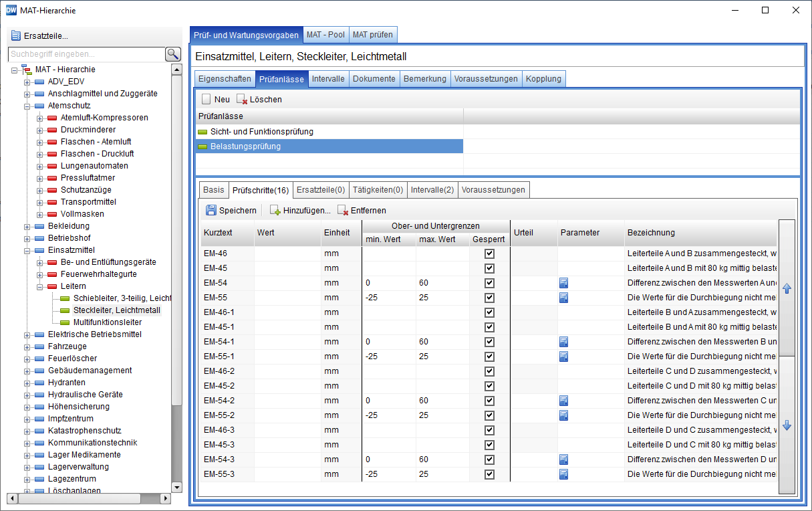Image resolution: width=812 pixels, height=511 pixels.
Task: Expand the Fahrzeuge tree node
Action: [x=27, y=346]
